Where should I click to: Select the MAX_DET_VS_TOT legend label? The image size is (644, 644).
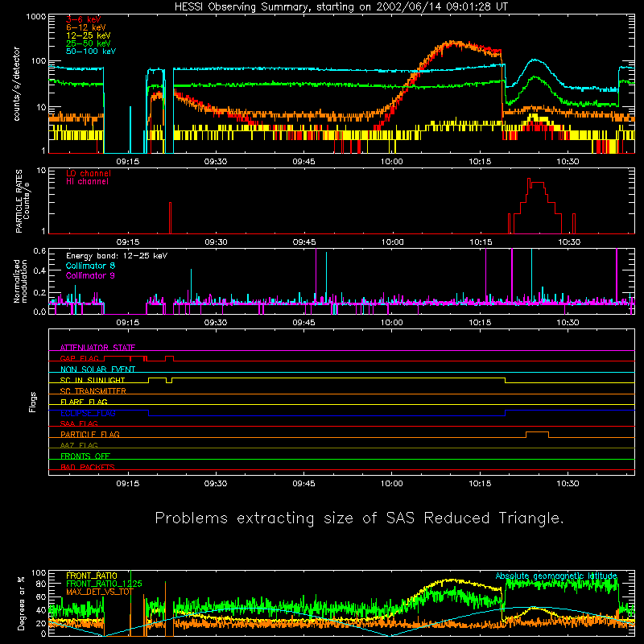pyautogui.click(x=100, y=592)
